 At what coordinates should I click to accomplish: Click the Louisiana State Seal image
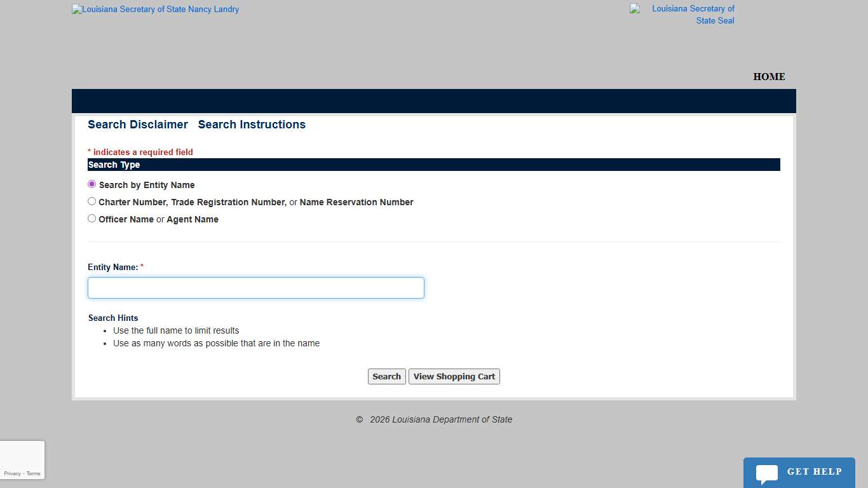coord(682,14)
